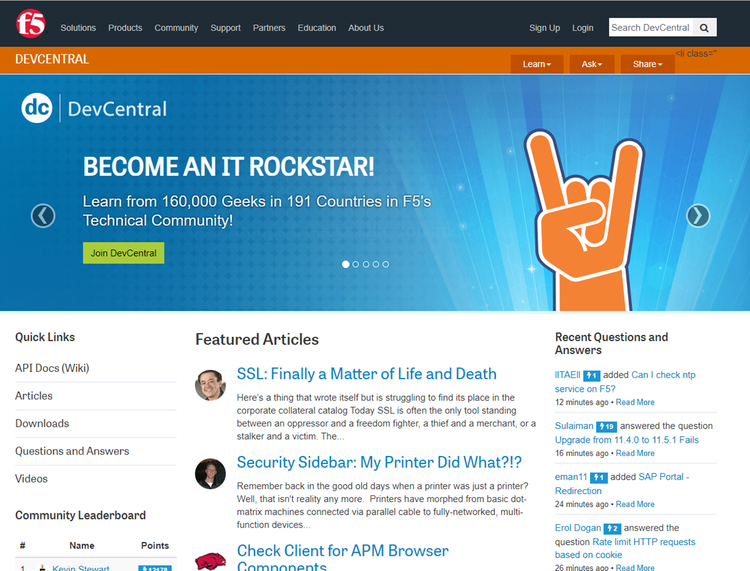Open the Partners menu

click(269, 28)
